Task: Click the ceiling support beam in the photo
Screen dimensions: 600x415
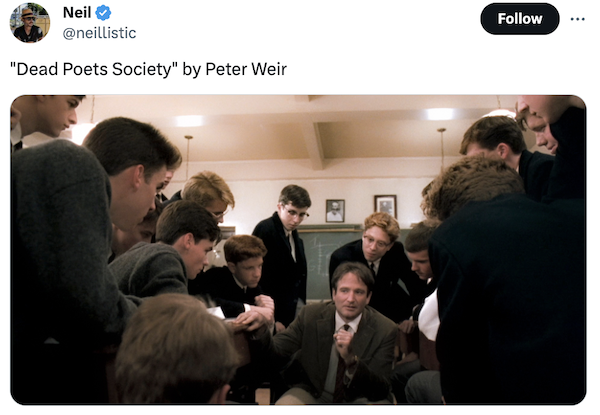Action: (x=313, y=140)
